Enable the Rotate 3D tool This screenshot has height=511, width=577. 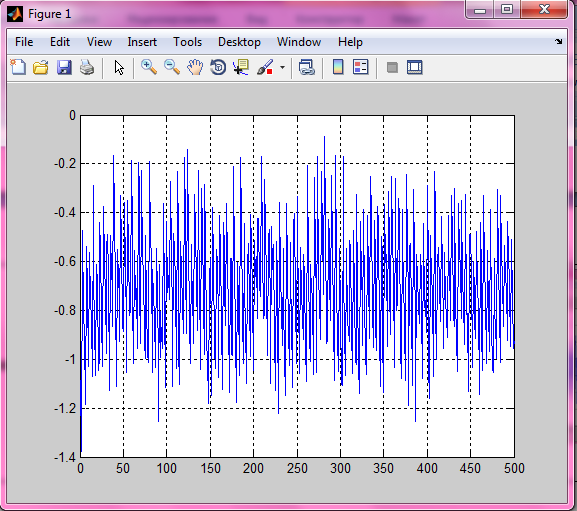coord(218,67)
